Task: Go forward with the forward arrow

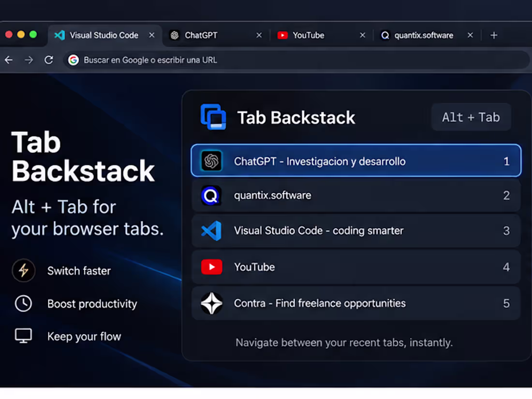Action: pyautogui.click(x=29, y=60)
